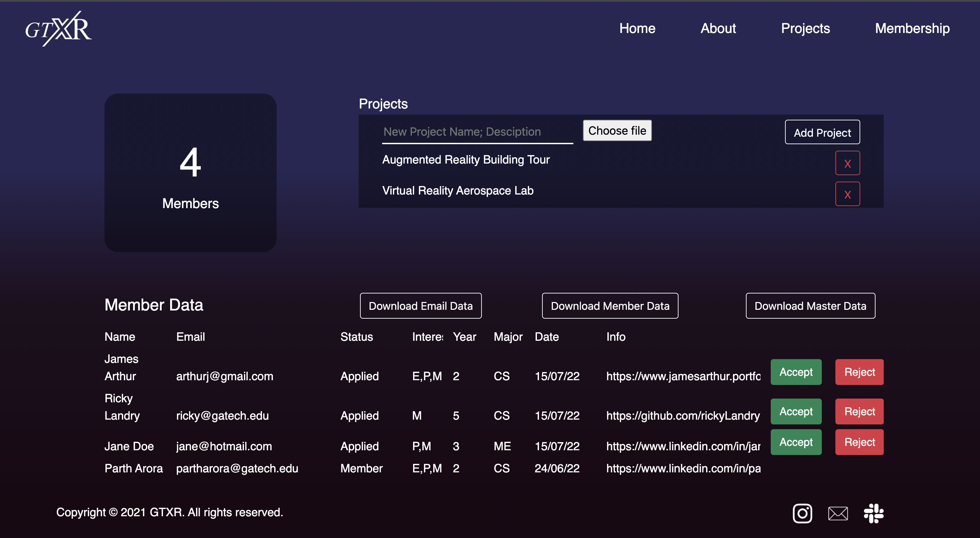Viewport: 980px width, 538px height.
Task: Download Email Data
Action: pyautogui.click(x=420, y=306)
